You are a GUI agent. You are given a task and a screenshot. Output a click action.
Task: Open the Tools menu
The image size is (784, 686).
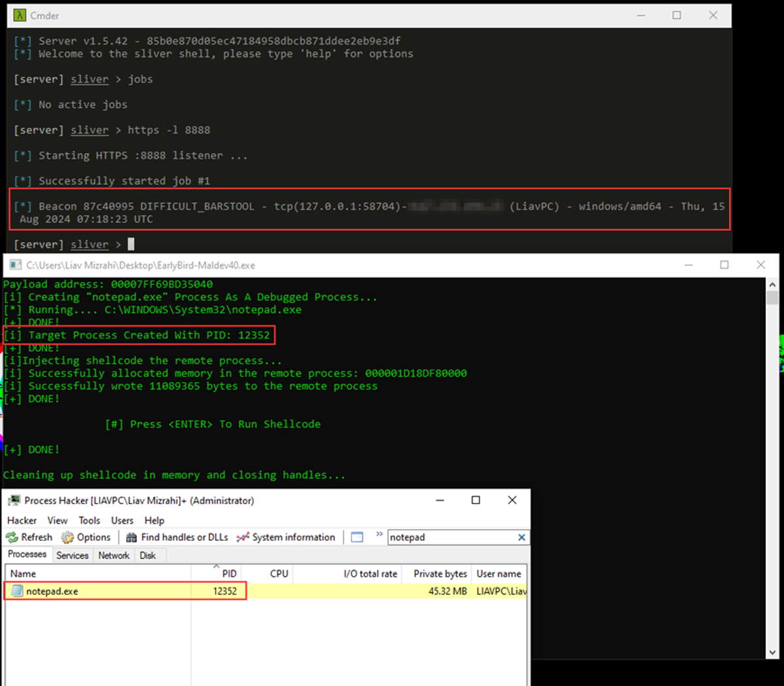point(89,521)
